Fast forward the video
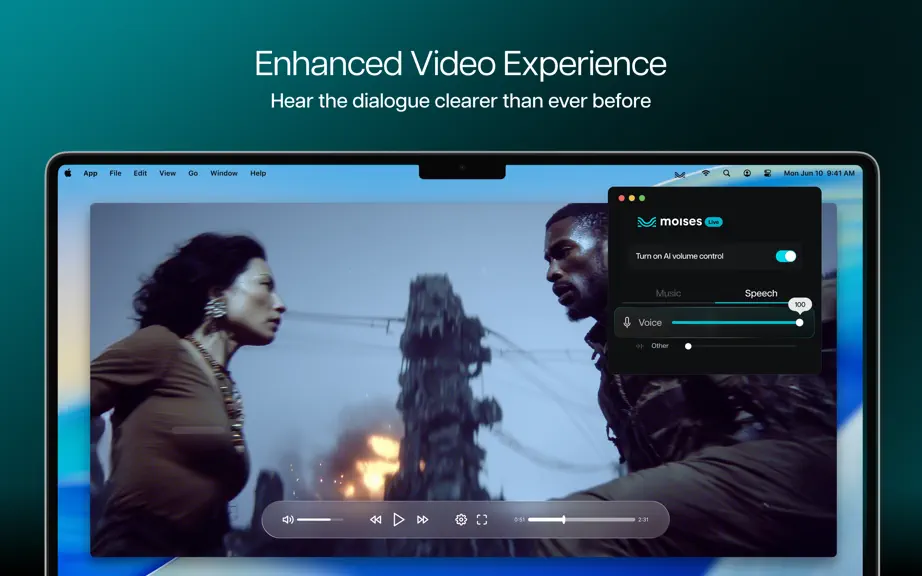This screenshot has width=922, height=576. [x=422, y=520]
